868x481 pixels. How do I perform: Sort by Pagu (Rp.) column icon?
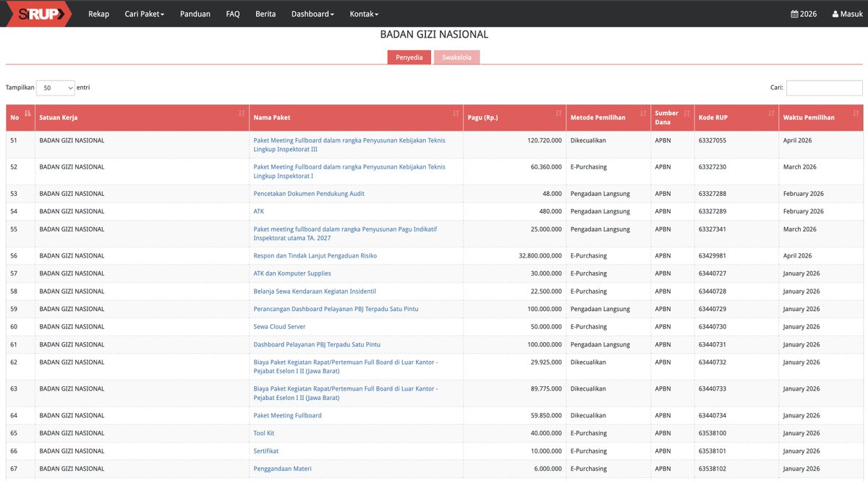pyautogui.click(x=558, y=114)
